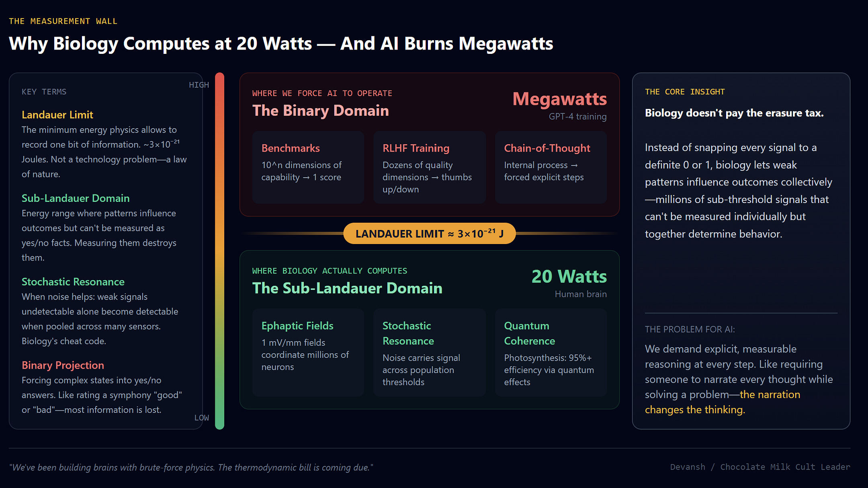Click the Sub-Landauer Domain key term heading
This screenshot has height=488, width=868.
point(76,198)
